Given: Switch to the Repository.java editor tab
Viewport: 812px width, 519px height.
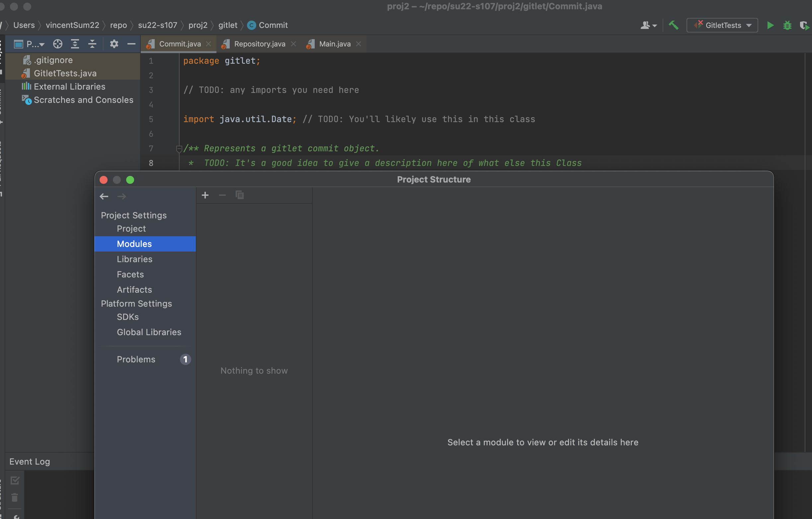Looking at the screenshot, I should tap(259, 44).
